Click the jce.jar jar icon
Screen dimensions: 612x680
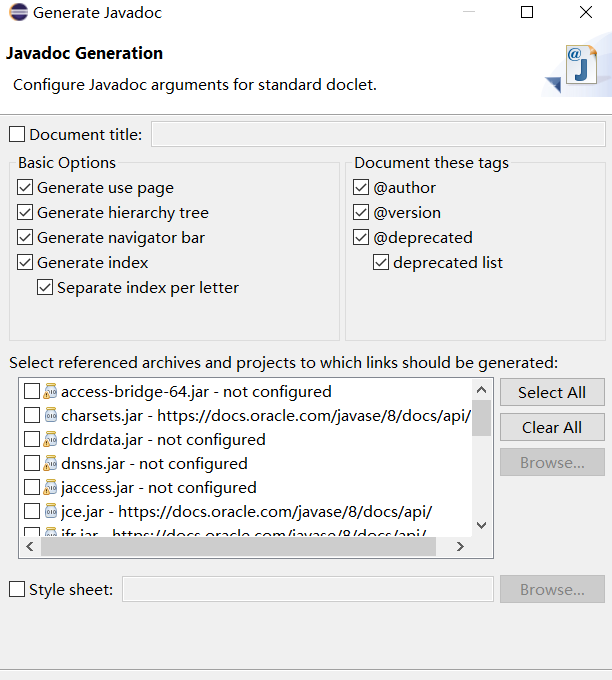pyautogui.click(x=51, y=512)
